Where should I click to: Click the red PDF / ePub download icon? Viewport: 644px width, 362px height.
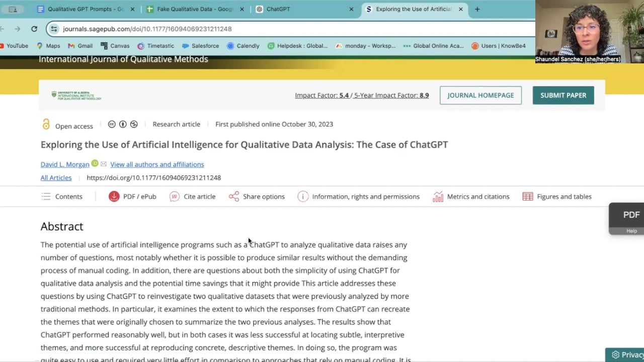[x=114, y=197]
